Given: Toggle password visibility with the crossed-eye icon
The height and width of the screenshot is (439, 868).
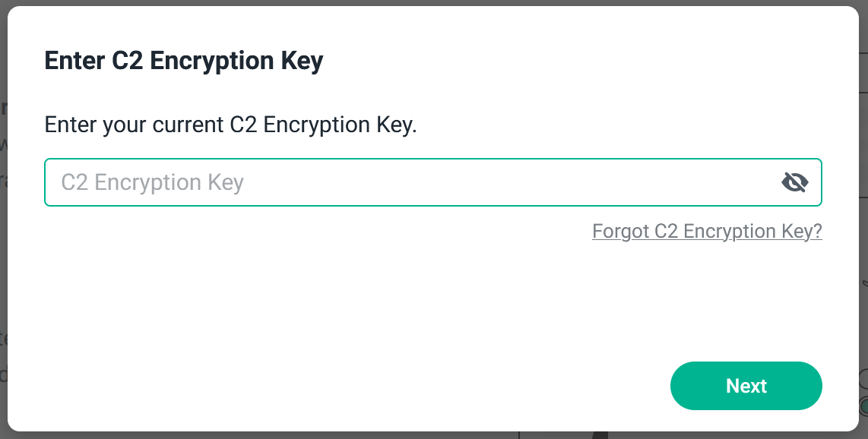Looking at the screenshot, I should pyautogui.click(x=794, y=182).
